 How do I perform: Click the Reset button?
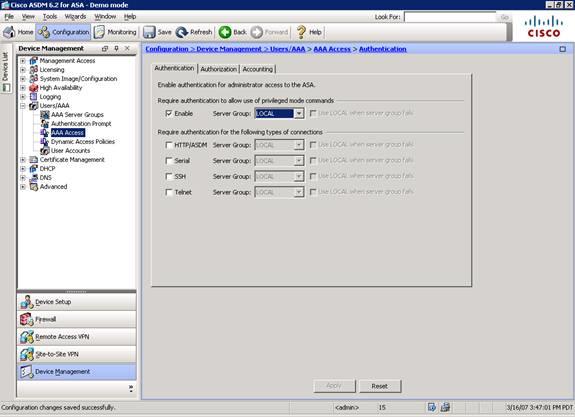point(380,386)
